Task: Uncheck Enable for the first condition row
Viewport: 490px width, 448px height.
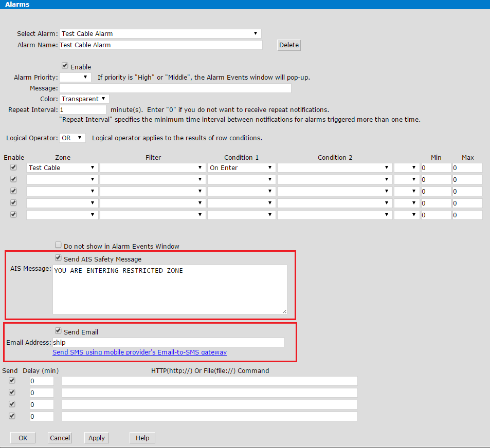Action: 13,167
